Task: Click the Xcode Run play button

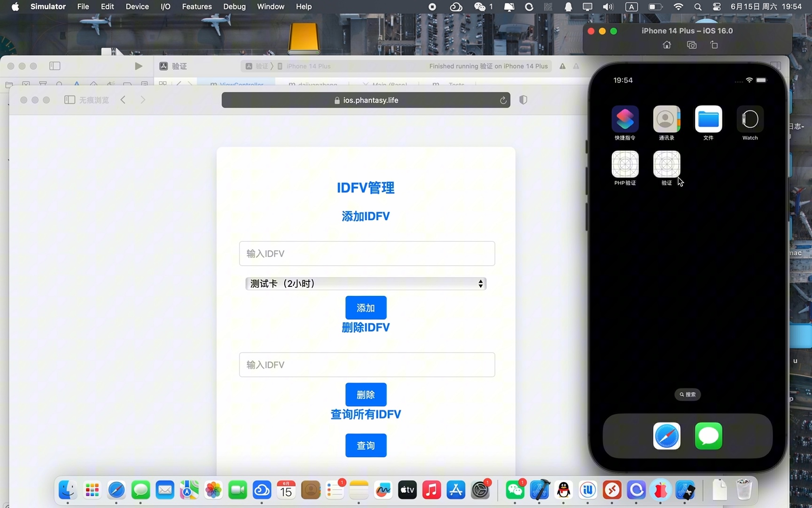Action: [138, 66]
